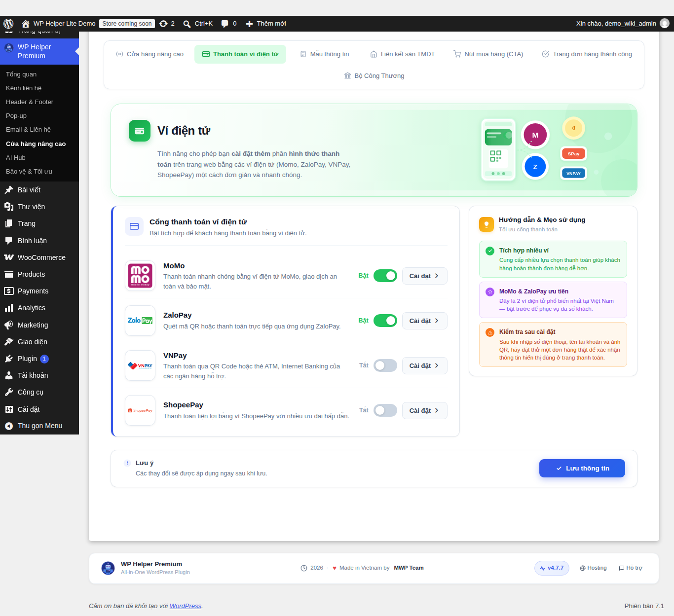Expand ShopeePay settings with Cài đặt
Screen dimensions: 674x616
pos(425,411)
